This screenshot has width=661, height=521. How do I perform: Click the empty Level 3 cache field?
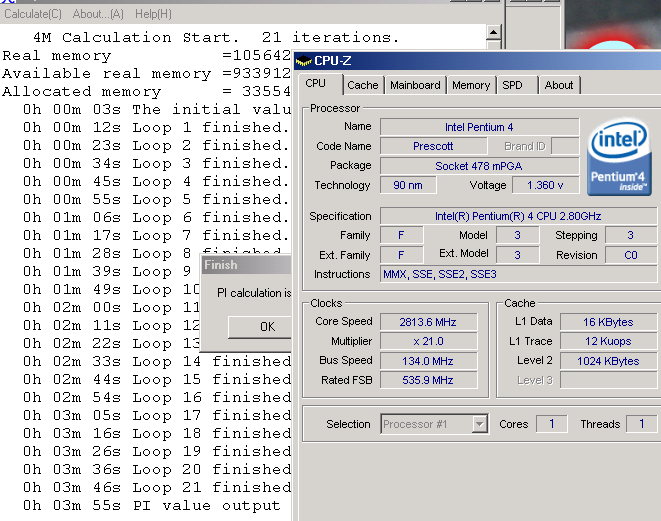point(608,380)
